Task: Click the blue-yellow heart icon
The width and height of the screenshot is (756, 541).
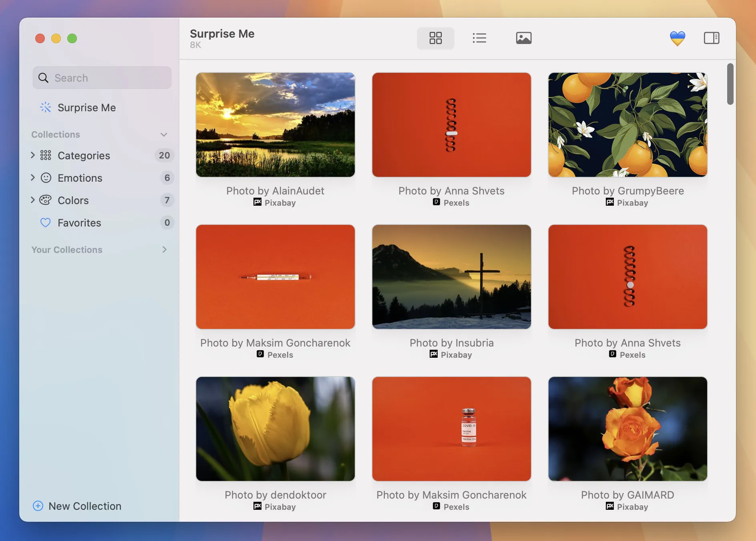Action: coord(678,38)
